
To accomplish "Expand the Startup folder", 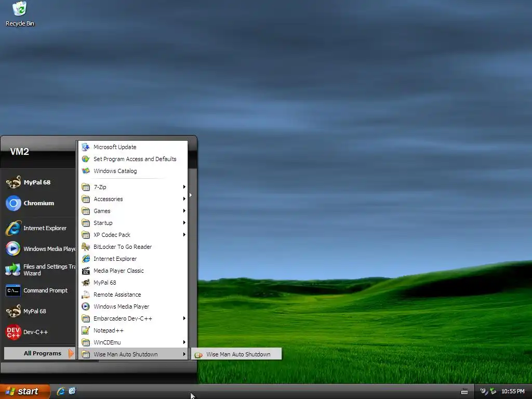I will point(133,223).
